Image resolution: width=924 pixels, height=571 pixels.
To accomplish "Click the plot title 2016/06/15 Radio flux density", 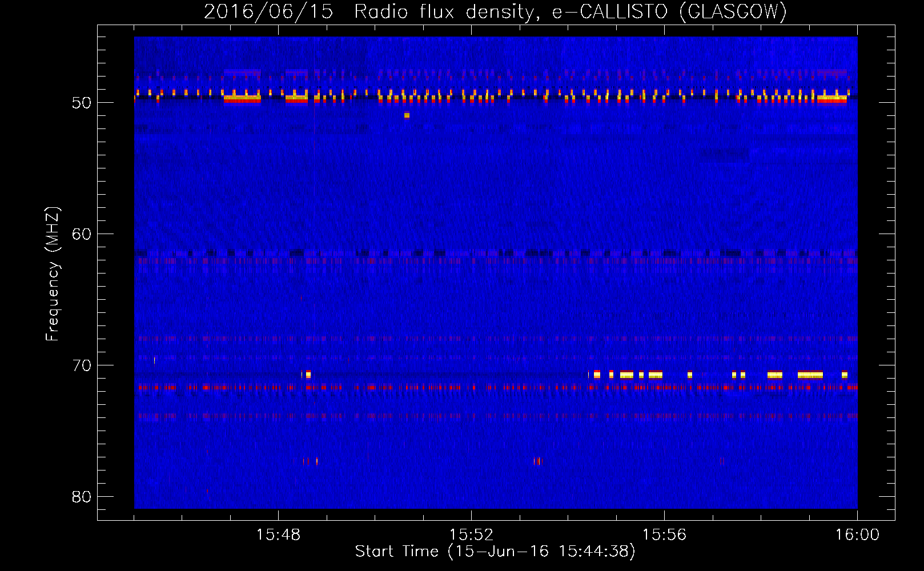I will 496,11.
